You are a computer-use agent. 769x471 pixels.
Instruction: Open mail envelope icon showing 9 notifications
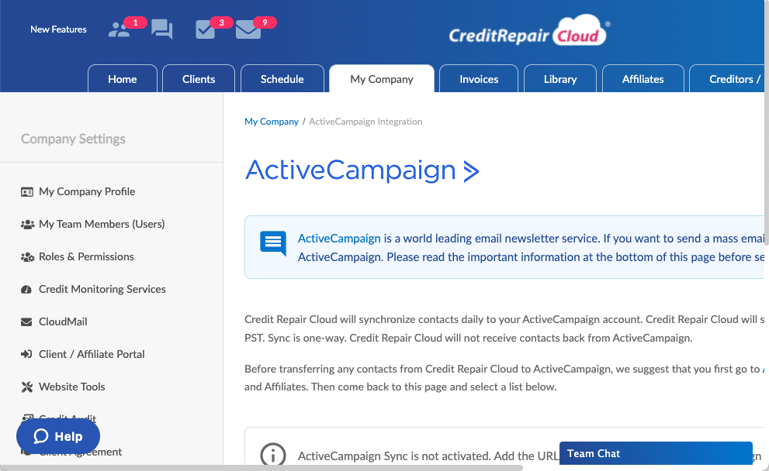click(248, 30)
